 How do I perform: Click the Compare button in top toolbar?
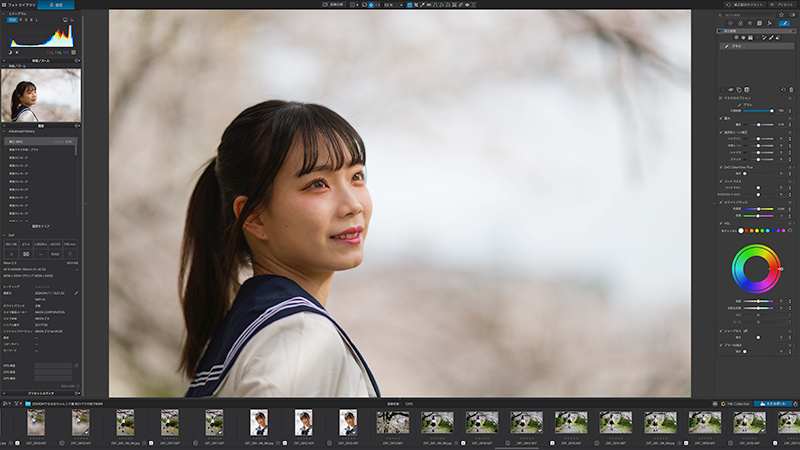334,5
